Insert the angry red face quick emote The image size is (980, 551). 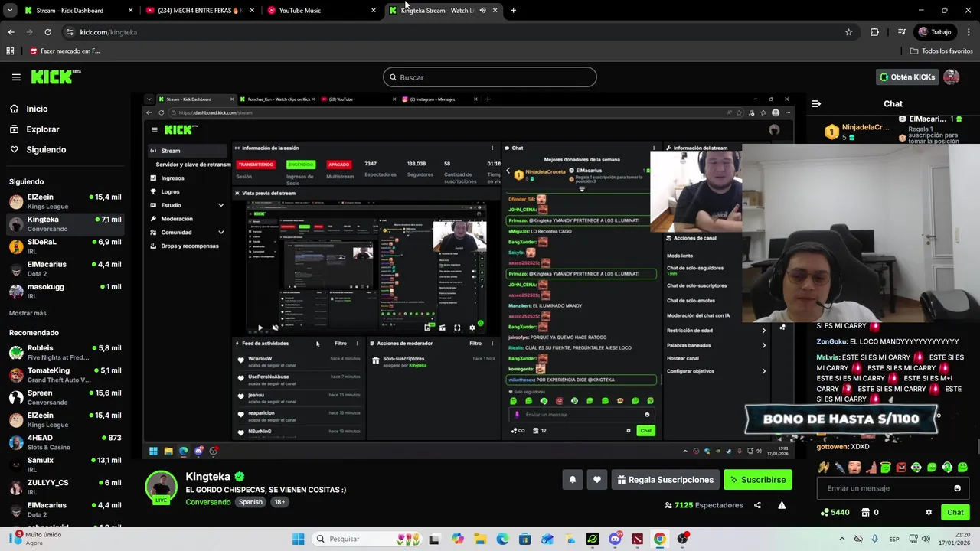pyautogui.click(x=901, y=467)
